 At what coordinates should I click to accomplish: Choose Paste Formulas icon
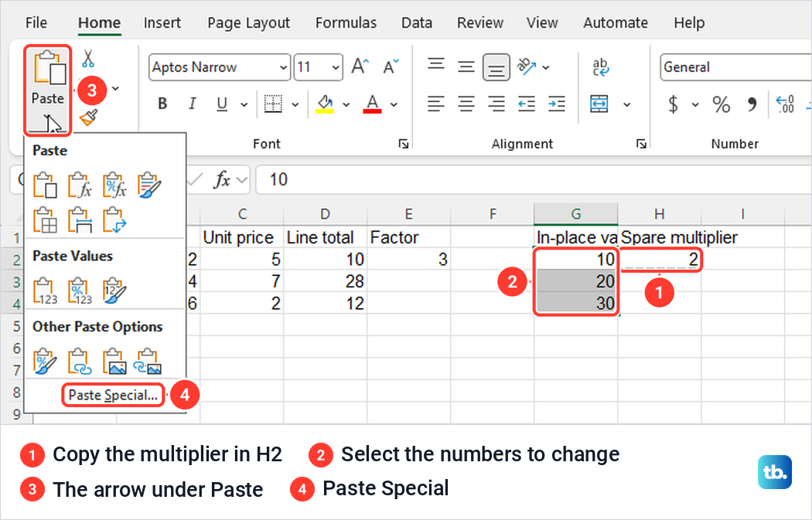tap(80, 185)
